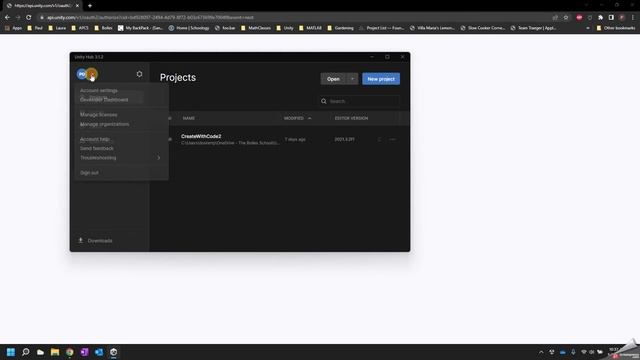This screenshot has width=640, height=360.
Task: Open the Gardening bookmarks folder
Action: click(x=340, y=28)
